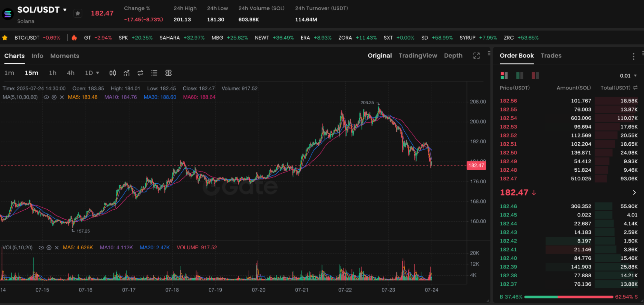644x305 pixels.
Task: Switch to the Charts tab
Action: 14,56
